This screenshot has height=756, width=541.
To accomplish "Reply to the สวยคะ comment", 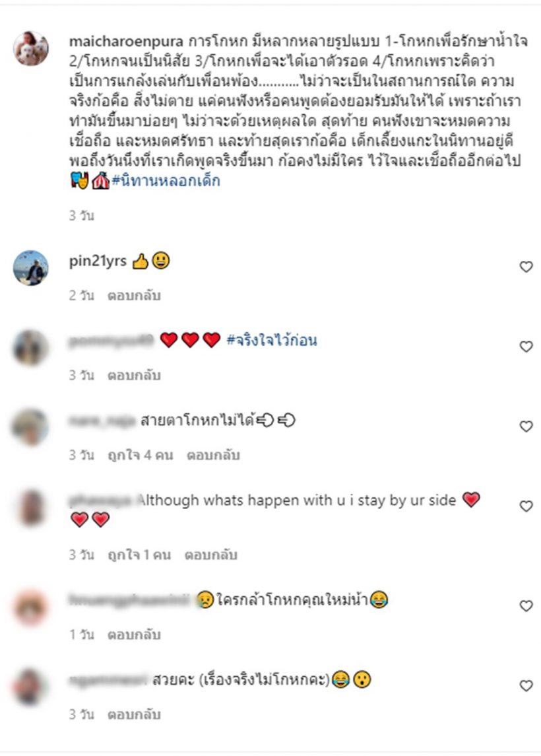I will 133,714.
